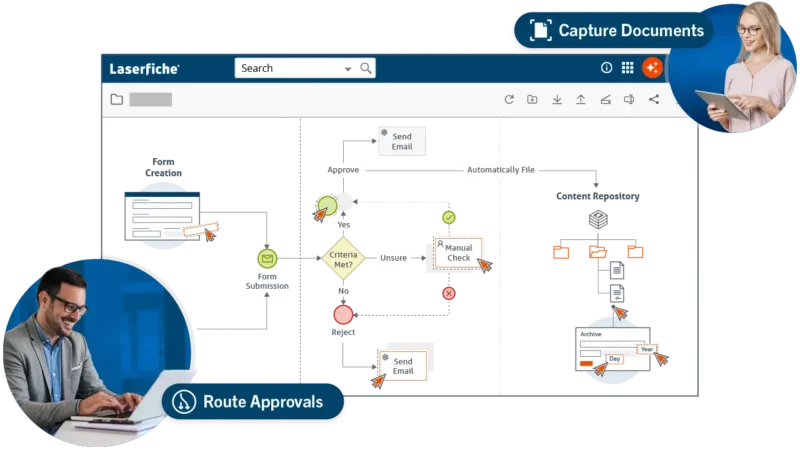Click the share icon in the toolbar
800x450 pixels.
click(654, 99)
